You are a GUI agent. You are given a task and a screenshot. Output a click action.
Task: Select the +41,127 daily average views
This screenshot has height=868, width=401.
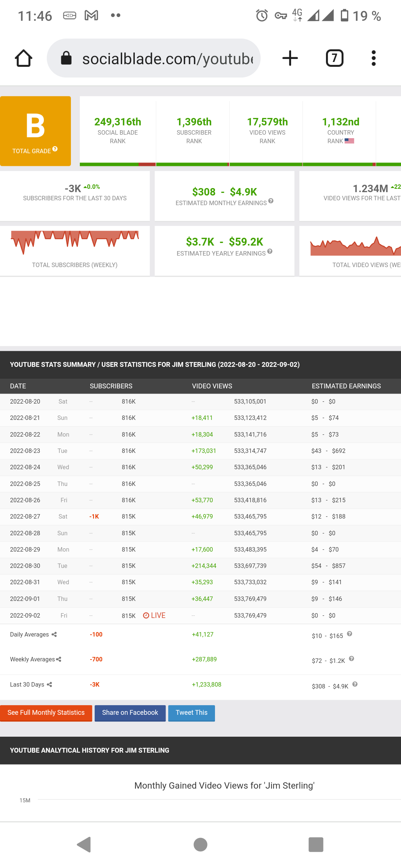(203, 634)
